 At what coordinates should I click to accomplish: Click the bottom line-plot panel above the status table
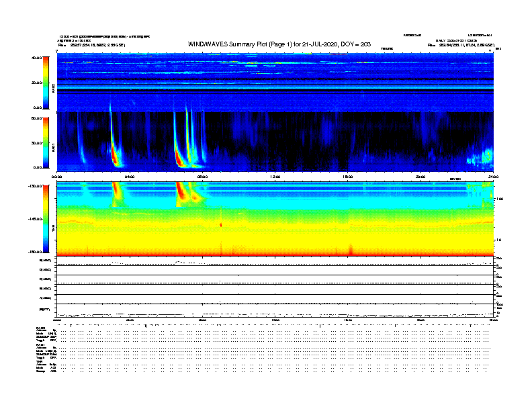point(275,310)
